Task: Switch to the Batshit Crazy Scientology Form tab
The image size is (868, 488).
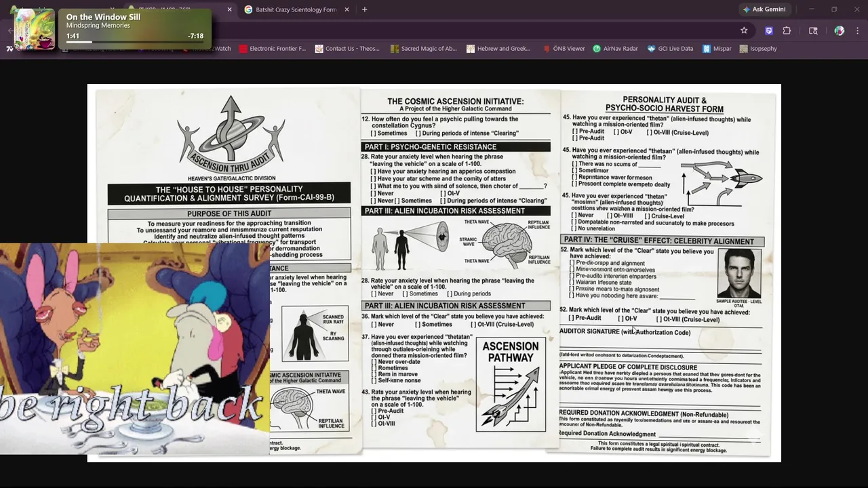Action: 296,9
